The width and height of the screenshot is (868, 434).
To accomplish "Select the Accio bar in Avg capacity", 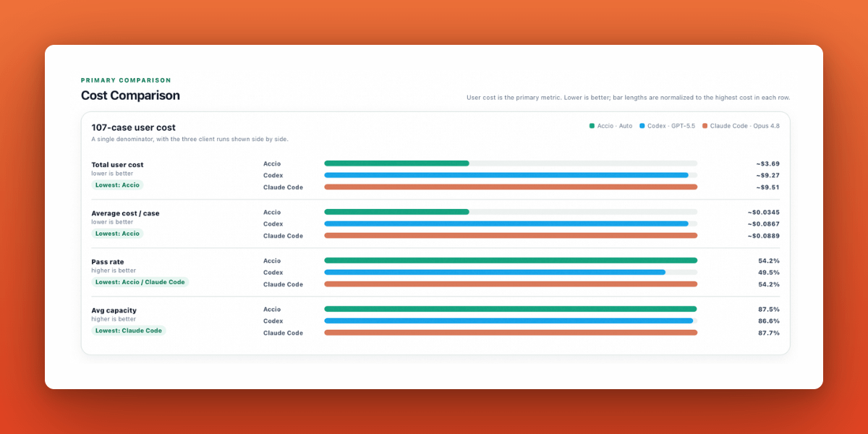I will coord(510,309).
